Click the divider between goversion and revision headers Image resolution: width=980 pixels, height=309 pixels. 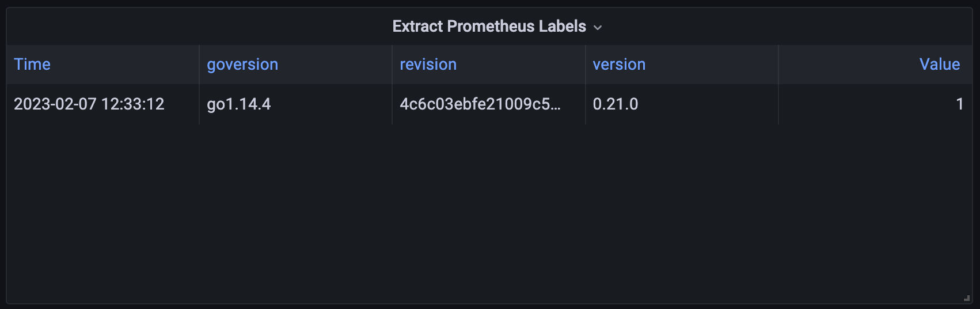[392, 65]
